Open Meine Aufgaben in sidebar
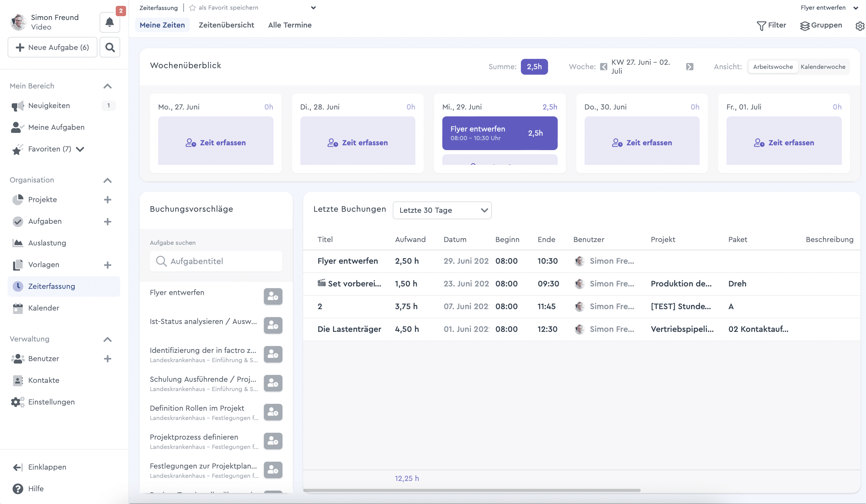The image size is (866, 504). (x=64, y=127)
